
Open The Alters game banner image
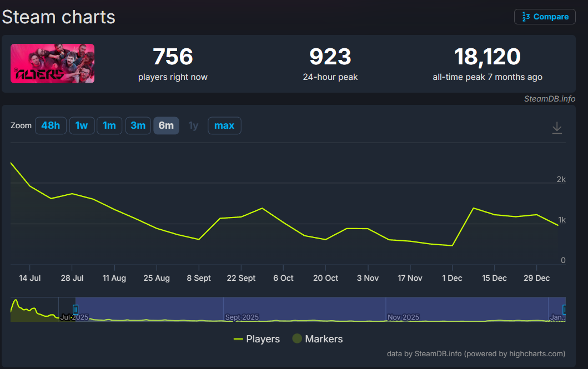pyautogui.click(x=53, y=63)
